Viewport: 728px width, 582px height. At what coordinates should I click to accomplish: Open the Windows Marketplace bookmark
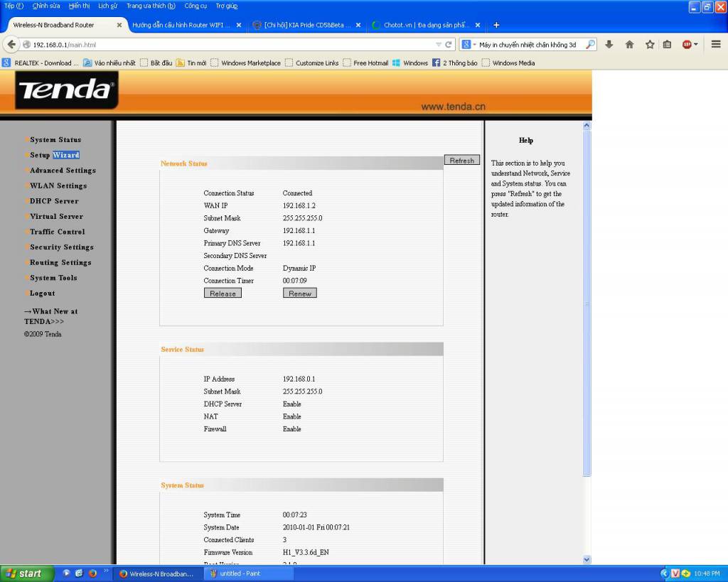[245, 63]
